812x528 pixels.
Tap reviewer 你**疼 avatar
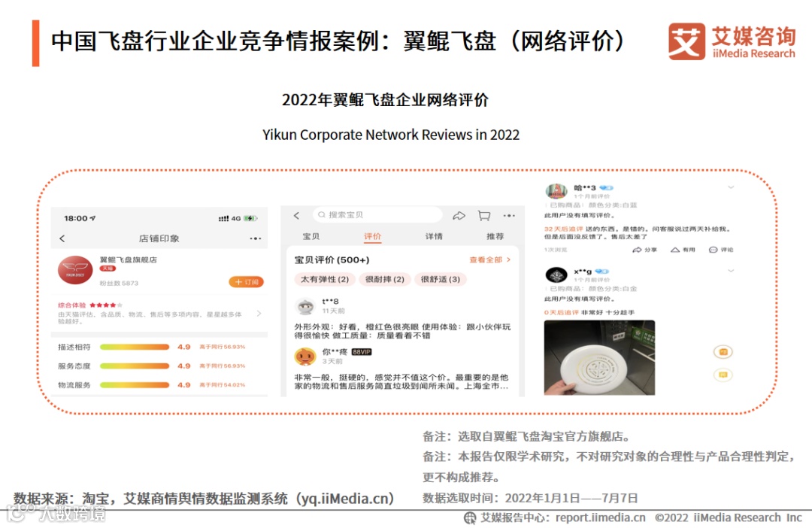coord(305,357)
